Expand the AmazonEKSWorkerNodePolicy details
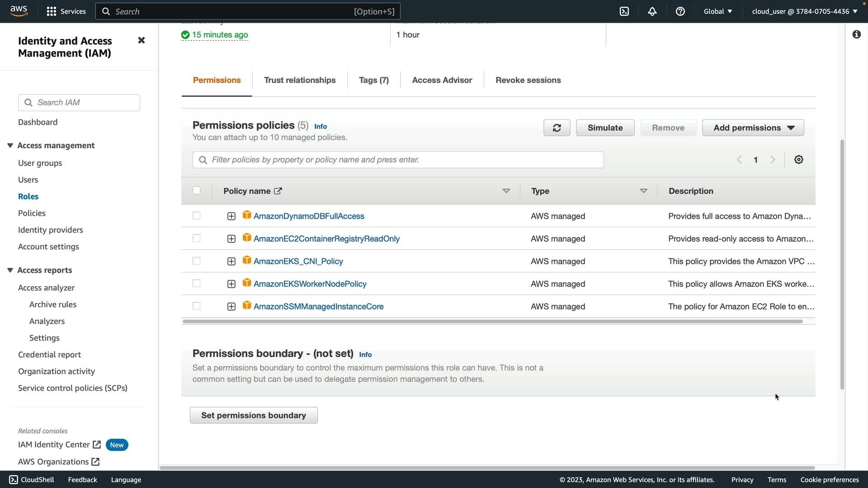 pyautogui.click(x=231, y=284)
